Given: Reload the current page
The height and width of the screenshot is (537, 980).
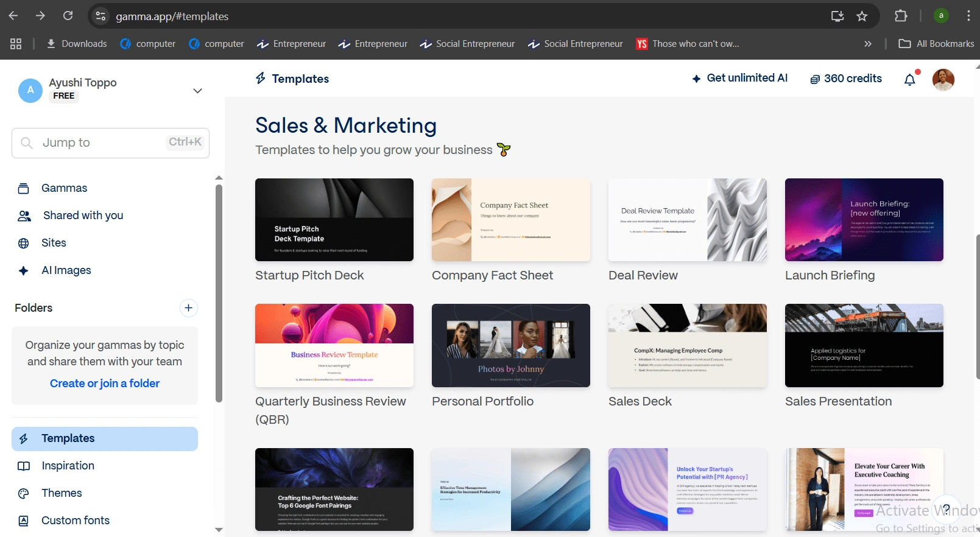Looking at the screenshot, I should coord(68,16).
